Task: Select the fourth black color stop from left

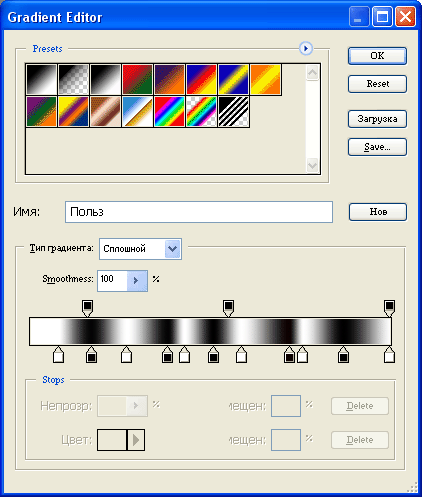Action: pos(289,355)
